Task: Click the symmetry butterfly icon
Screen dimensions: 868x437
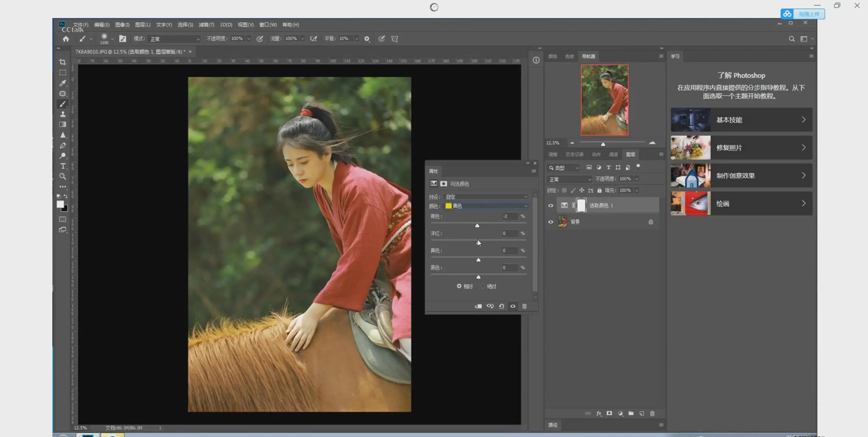Action: [x=395, y=39]
